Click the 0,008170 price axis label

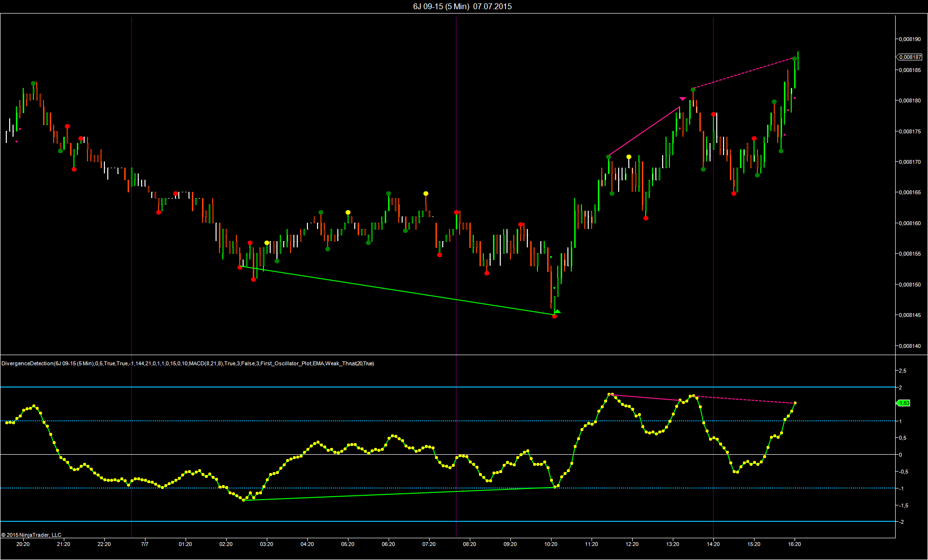pyautogui.click(x=910, y=162)
